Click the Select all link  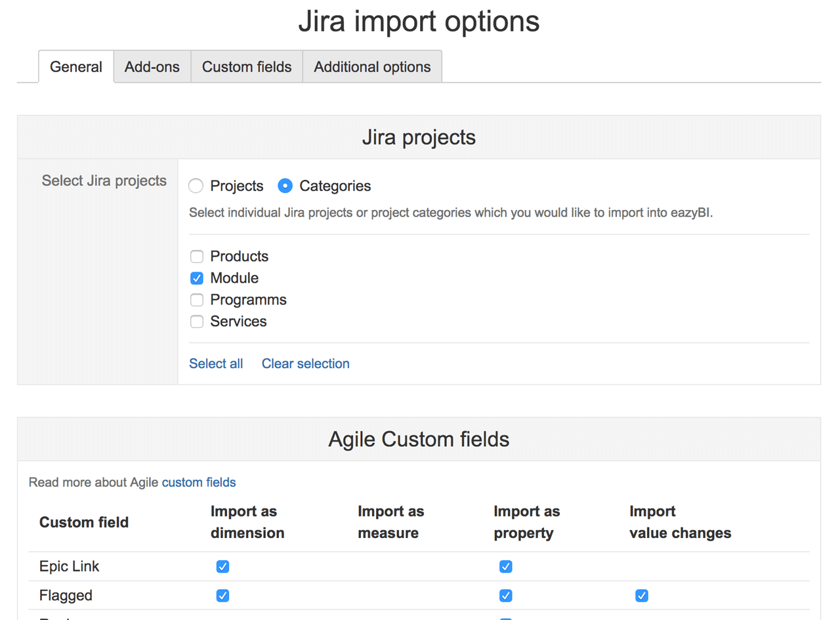(216, 363)
